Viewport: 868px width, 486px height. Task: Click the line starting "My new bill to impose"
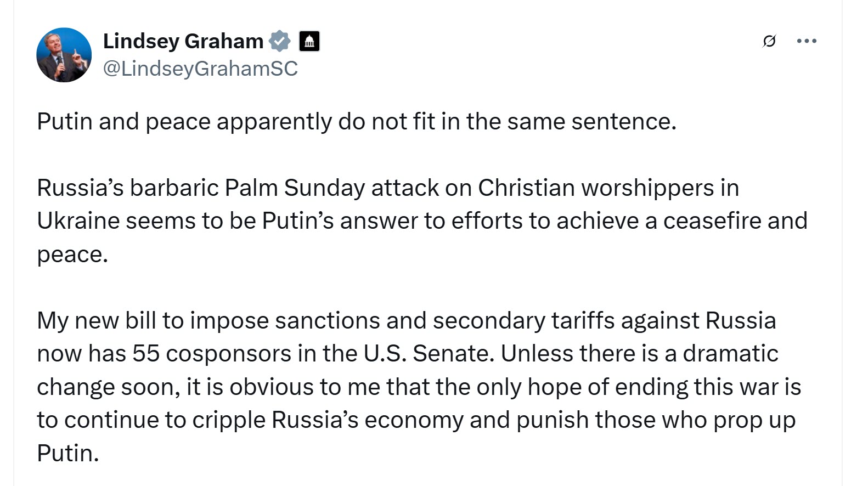(x=407, y=321)
